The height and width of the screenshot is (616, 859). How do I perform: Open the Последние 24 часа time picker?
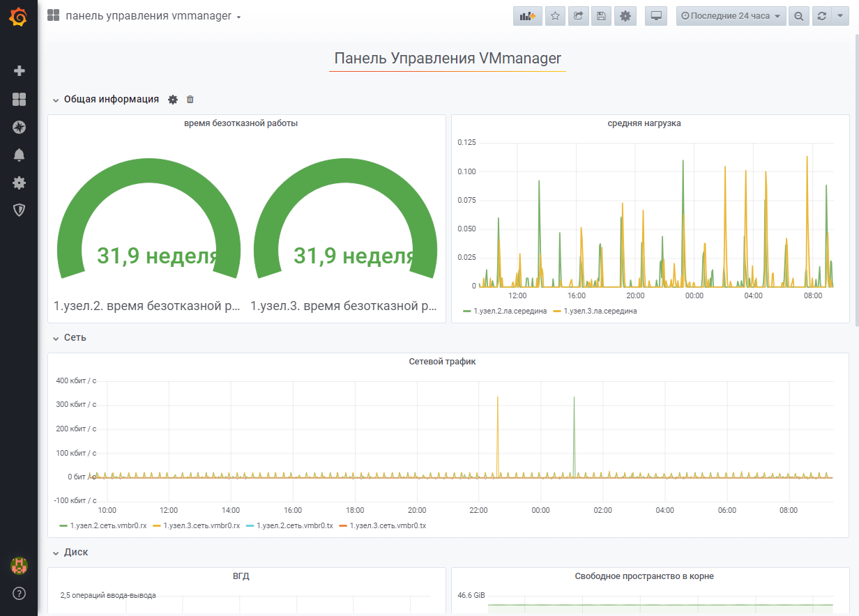(x=731, y=16)
